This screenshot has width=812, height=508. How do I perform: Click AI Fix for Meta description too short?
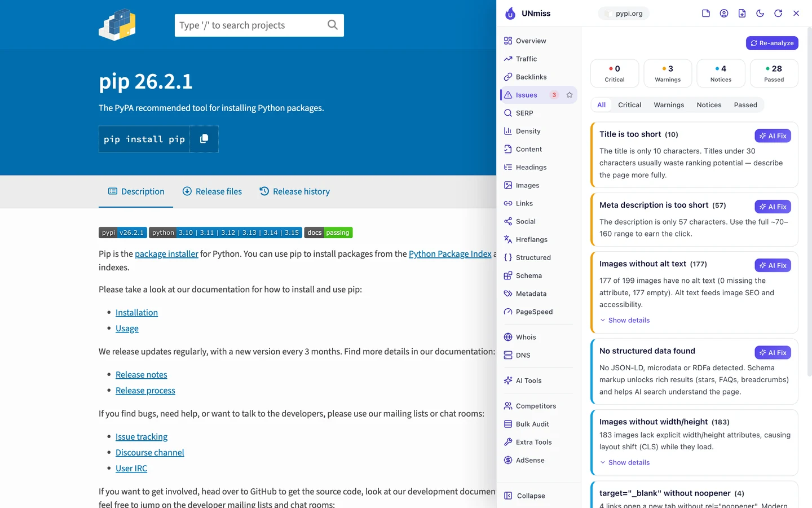pos(773,207)
